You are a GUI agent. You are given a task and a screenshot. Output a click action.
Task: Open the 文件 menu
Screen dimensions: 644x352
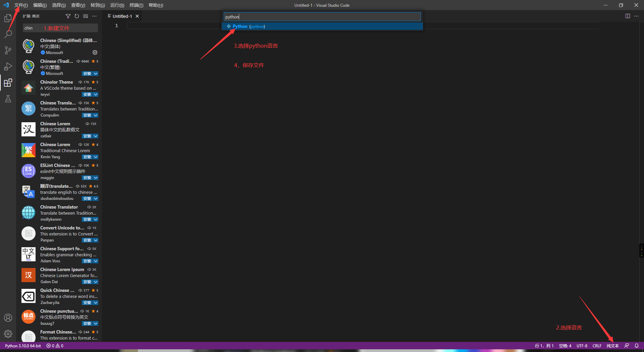21,5
